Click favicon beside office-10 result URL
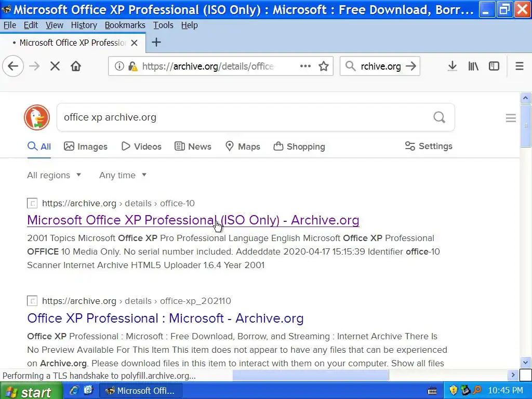The width and height of the screenshot is (532, 399). (x=32, y=203)
